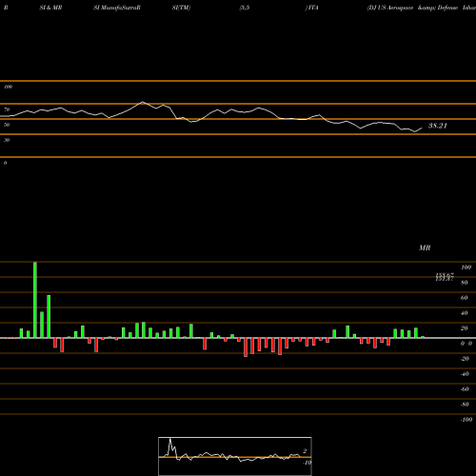The width and height of the screenshot is (476, 476).
Task: Click the tallest green bar in the MR histogram
Action: pyautogui.click(x=35, y=300)
